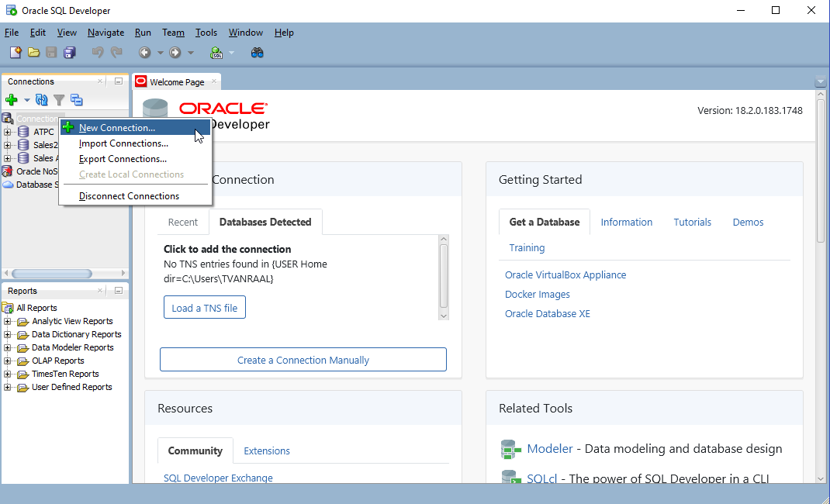Image resolution: width=830 pixels, height=504 pixels.
Task: Close the Reports panel
Action: coord(100,291)
